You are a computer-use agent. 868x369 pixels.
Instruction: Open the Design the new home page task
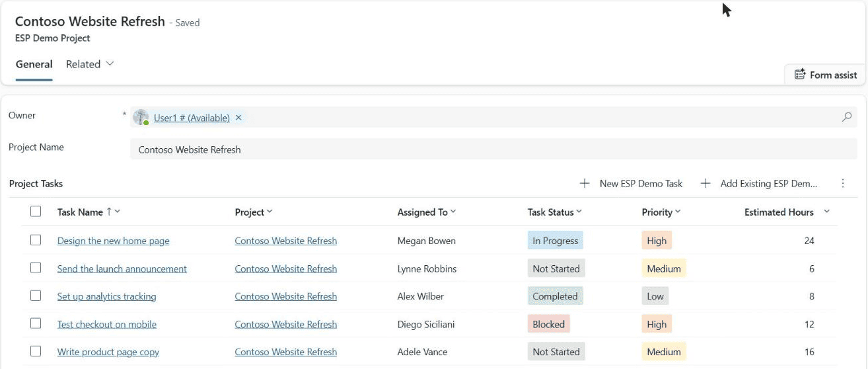point(114,241)
